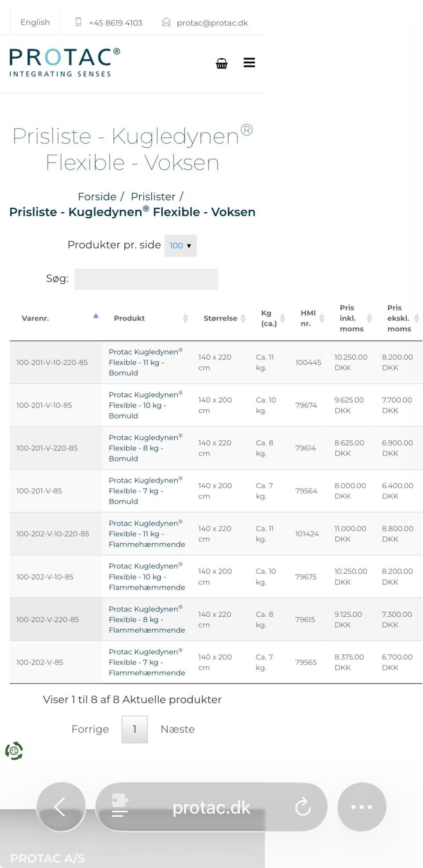Click inside the Søg search field

146,279
